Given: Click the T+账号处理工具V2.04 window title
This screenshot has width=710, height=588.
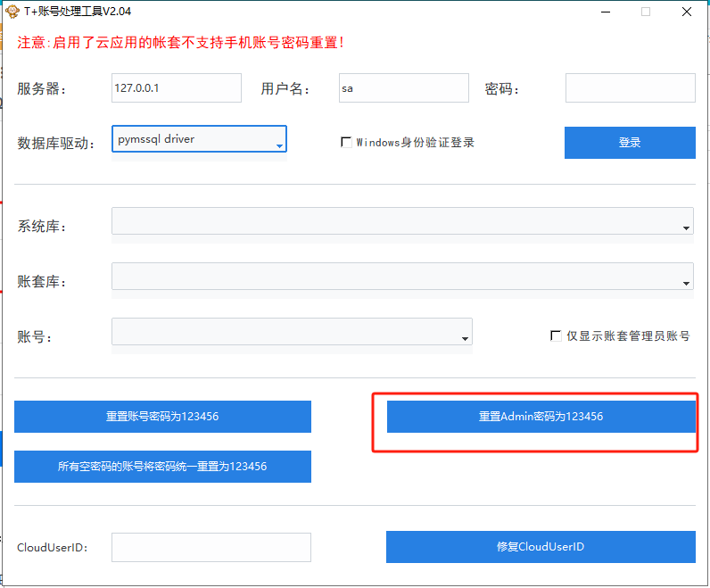Looking at the screenshot, I should [78, 12].
